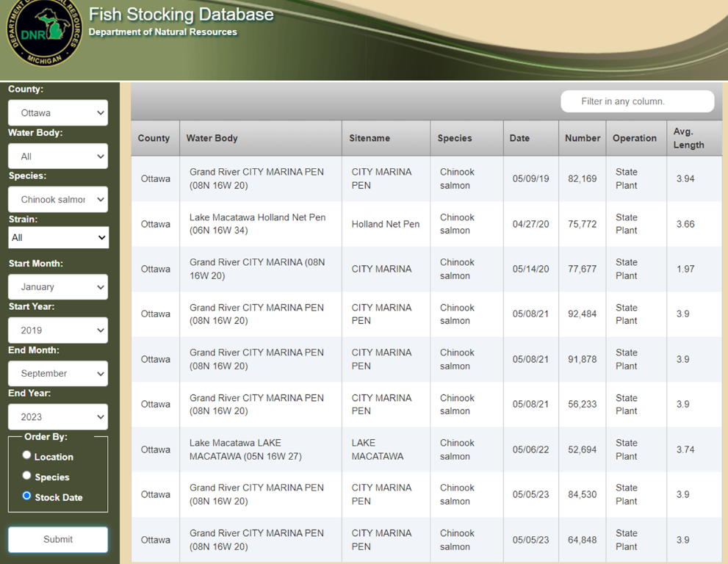Open the County dropdown showing Ottawa

pos(58,113)
